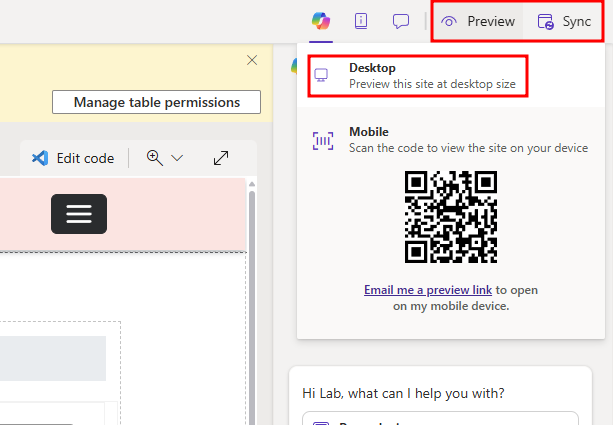Close the yellow notification banner
This screenshot has height=425, width=613.
(x=252, y=60)
